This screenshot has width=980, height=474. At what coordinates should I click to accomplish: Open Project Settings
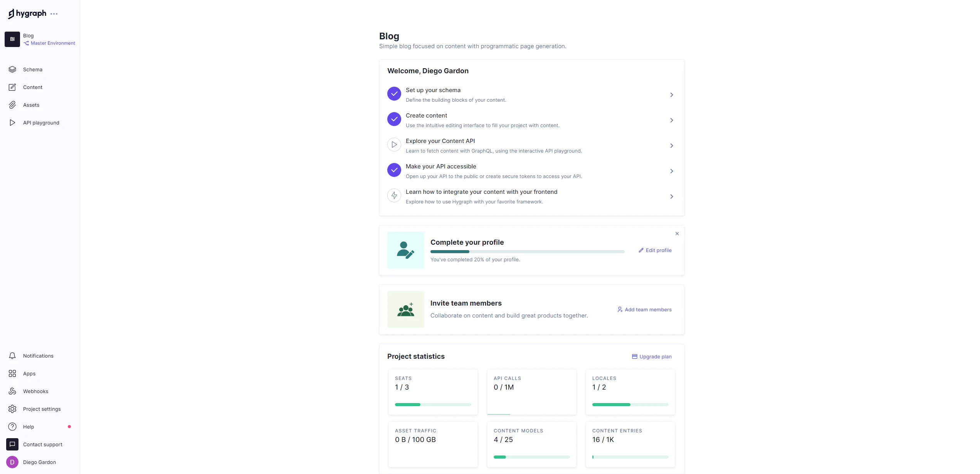(x=42, y=409)
